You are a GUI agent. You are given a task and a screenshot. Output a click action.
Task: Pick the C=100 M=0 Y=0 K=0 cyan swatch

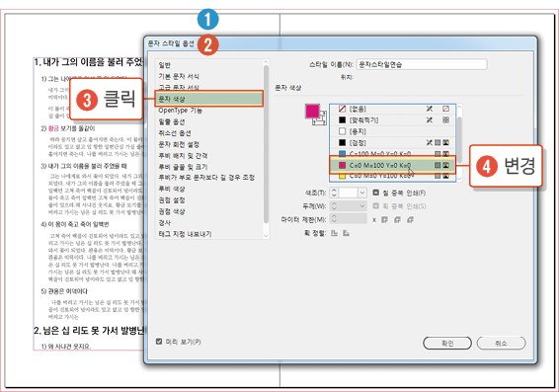(392, 154)
